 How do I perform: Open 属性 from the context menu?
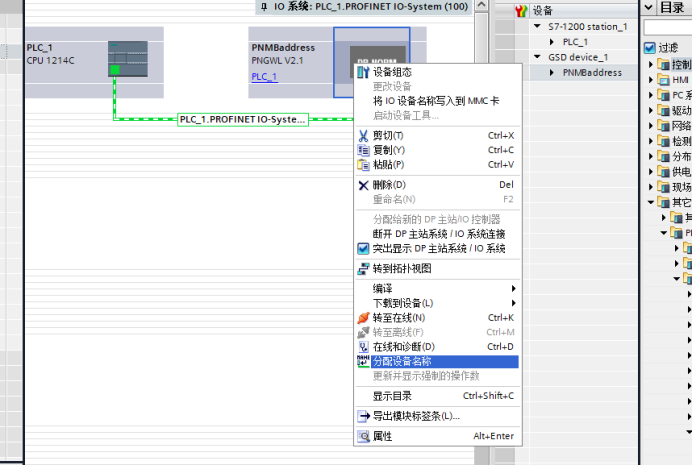click(x=437, y=436)
